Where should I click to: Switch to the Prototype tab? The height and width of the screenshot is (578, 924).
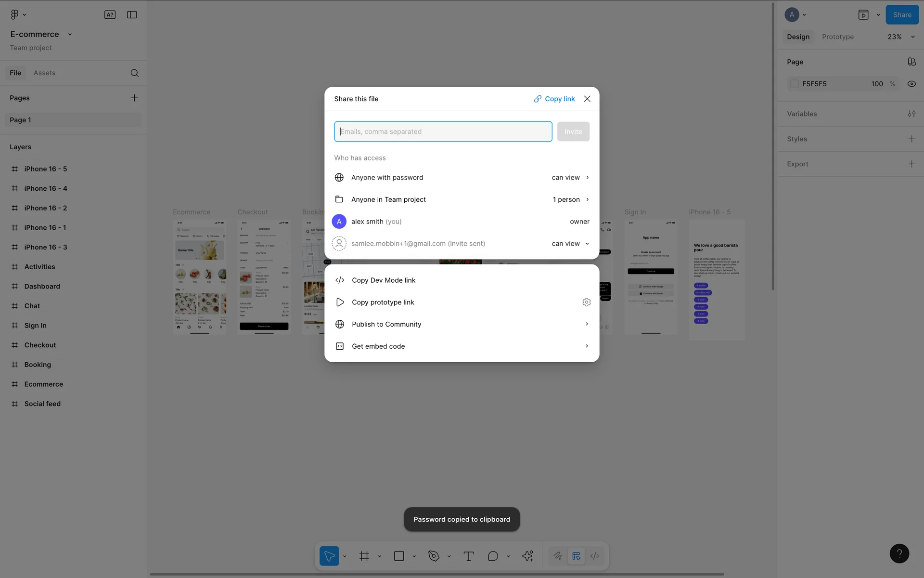(837, 37)
